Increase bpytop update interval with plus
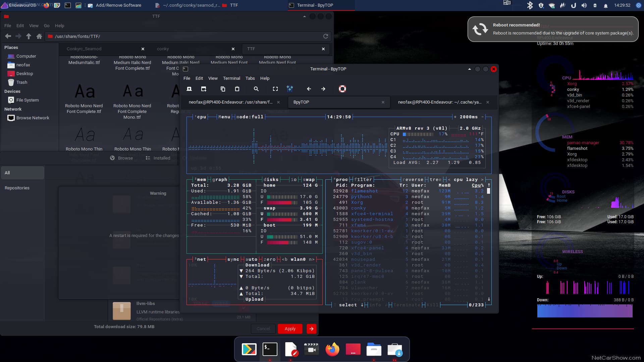This screenshot has height=362, width=644. tap(455, 117)
